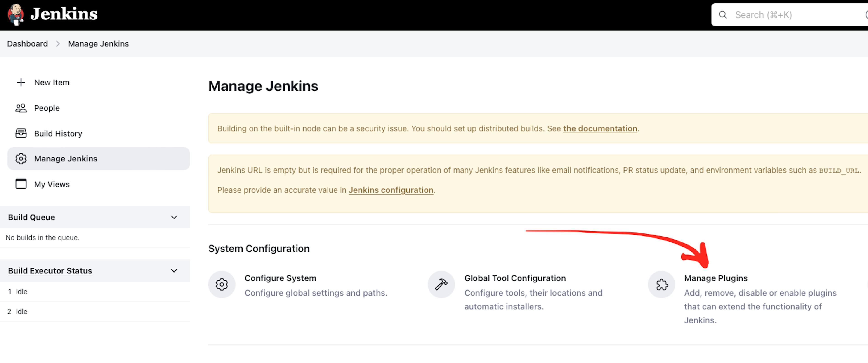Image resolution: width=868 pixels, height=363 pixels.
Task: Click the Dashboard breadcrumb link
Action: [27, 43]
